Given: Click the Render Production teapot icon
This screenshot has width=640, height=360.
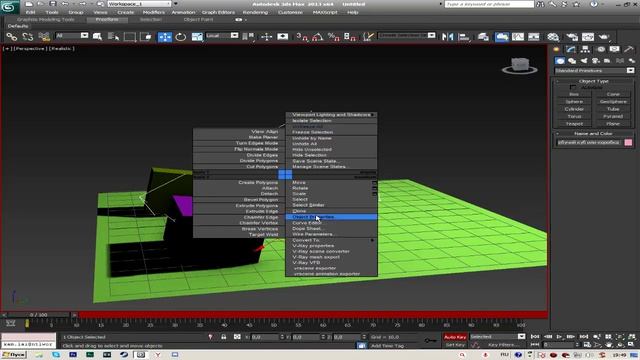Looking at the screenshot, I should click(x=603, y=37).
